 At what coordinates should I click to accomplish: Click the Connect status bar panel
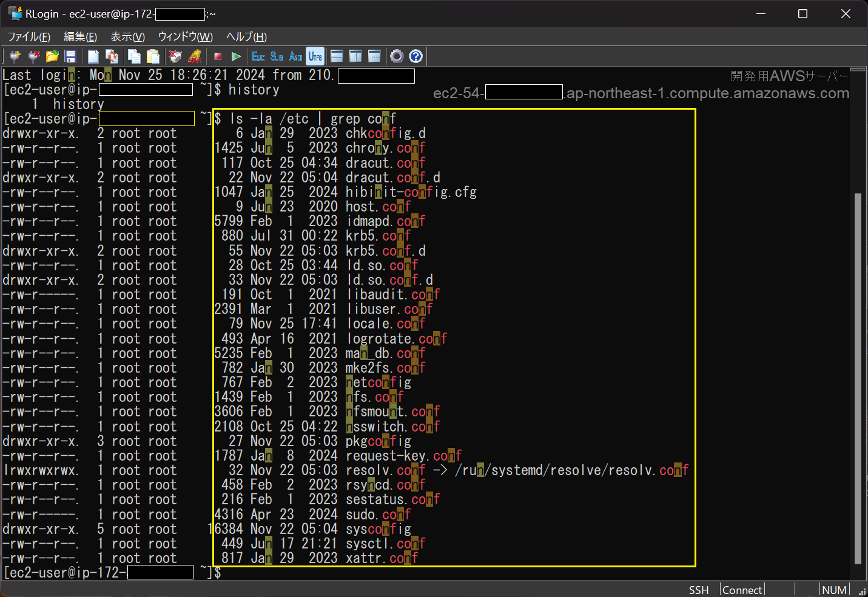pos(742,590)
